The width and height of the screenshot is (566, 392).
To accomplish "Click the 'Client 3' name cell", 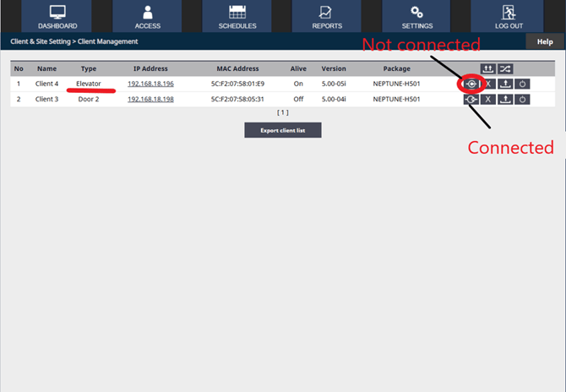I will pyautogui.click(x=46, y=99).
